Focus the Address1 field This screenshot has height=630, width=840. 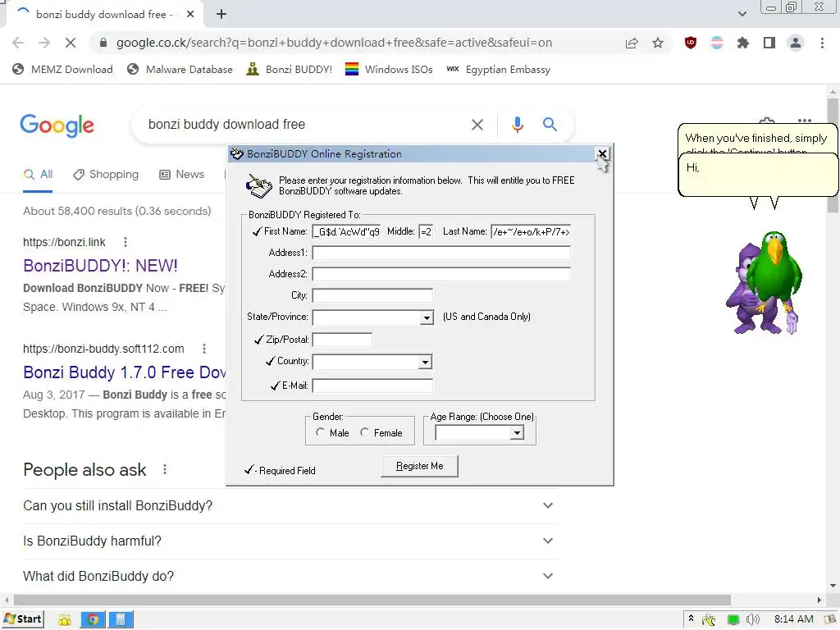441,253
